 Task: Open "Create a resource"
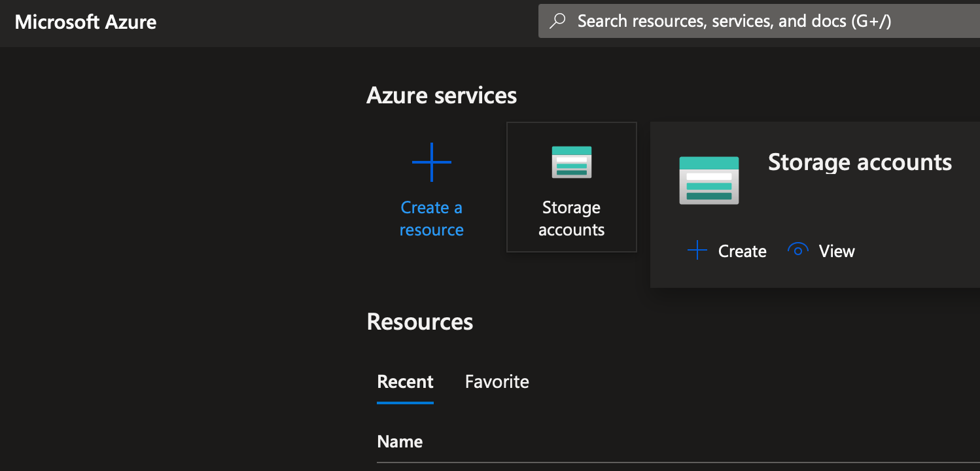pyautogui.click(x=431, y=218)
